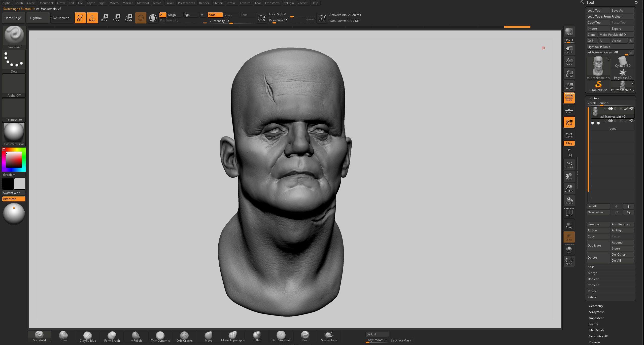Click the Load Tool button

click(598, 11)
